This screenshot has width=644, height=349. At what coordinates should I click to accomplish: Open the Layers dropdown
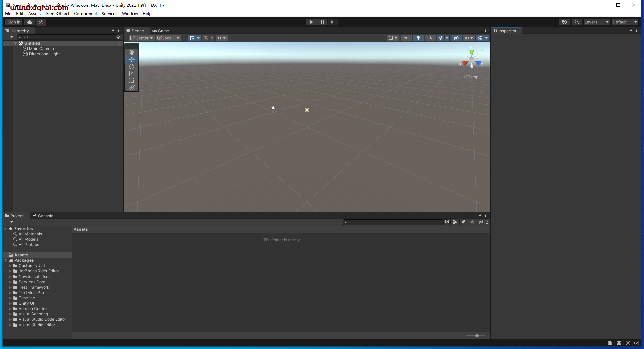[x=596, y=22]
